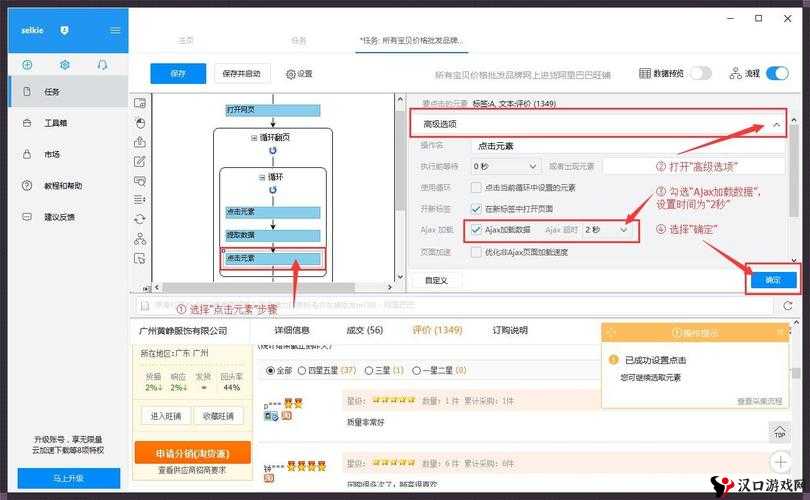The width and height of the screenshot is (810, 500).
Task: Click the orange 申请分销 button
Action: [x=193, y=453]
